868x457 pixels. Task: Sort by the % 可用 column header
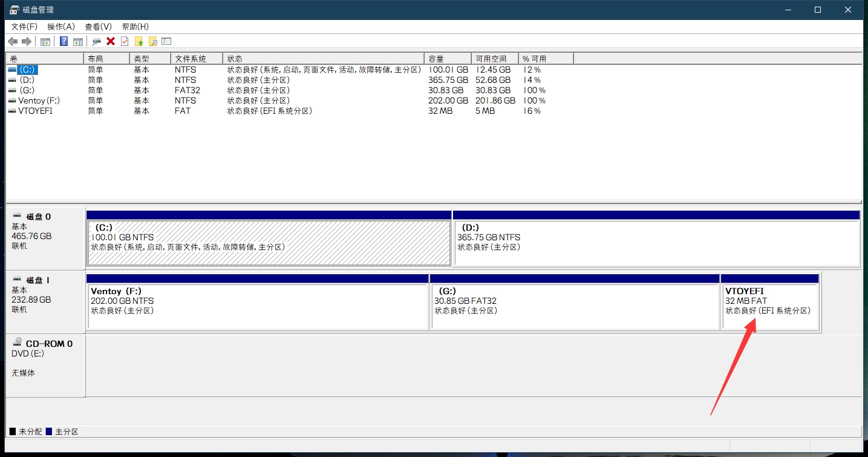[546, 59]
